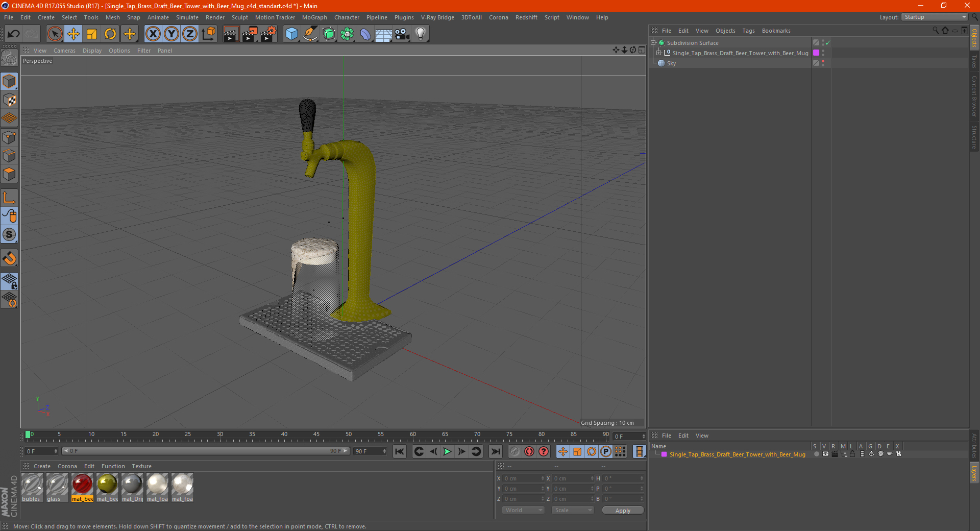This screenshot has width=980, height=531.
Task: Open the Simulate menu
Action: point(187,17)
